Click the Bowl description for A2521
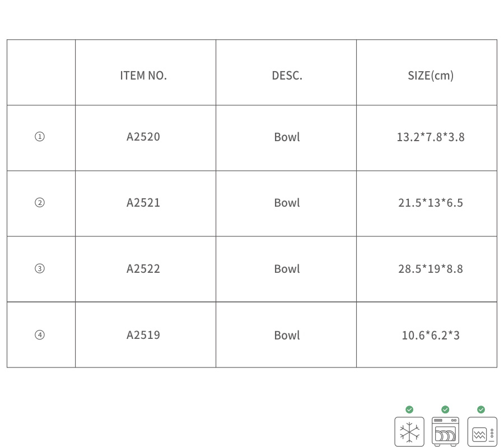This screenshot has height=447, width=504. click(x=287, y=203)
